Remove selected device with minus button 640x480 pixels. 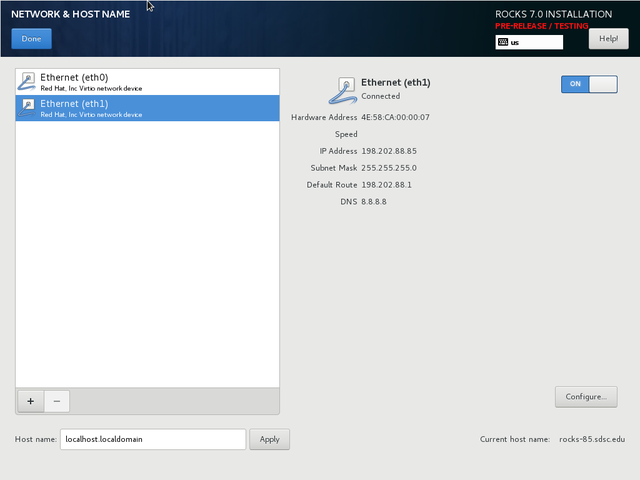56,401
